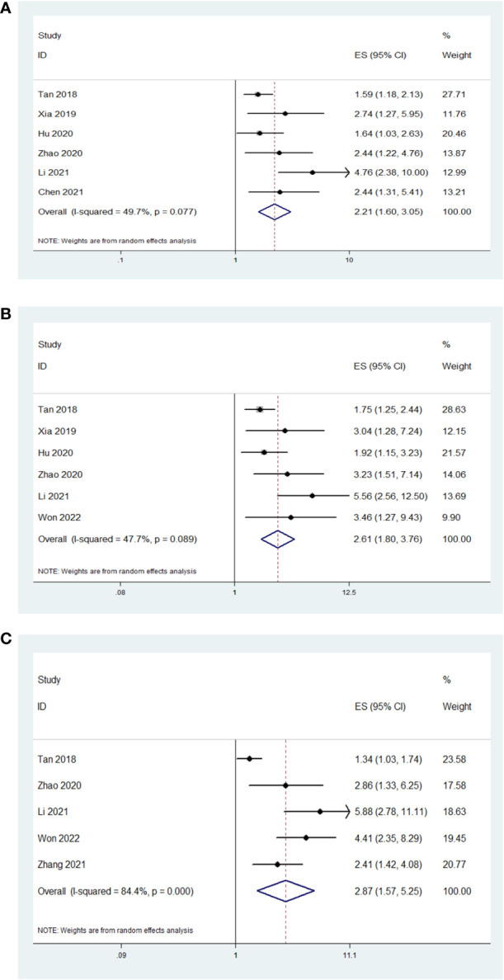Image resolution: width=504 pixels, height=980 pixels.
Task: Select Tan 2018 point marker in panel B
Action: [x=261, y=408]
